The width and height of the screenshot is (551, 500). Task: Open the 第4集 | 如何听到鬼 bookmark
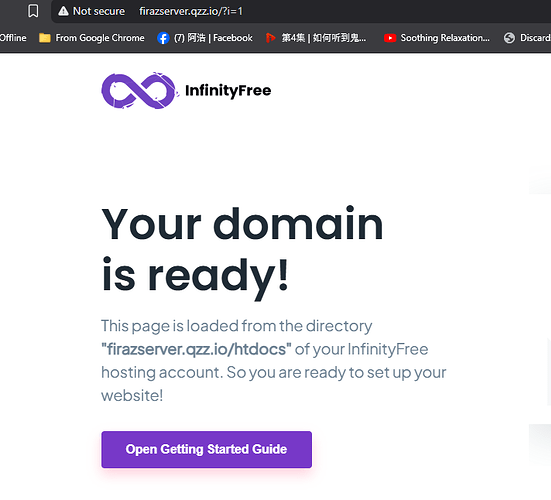323,38
